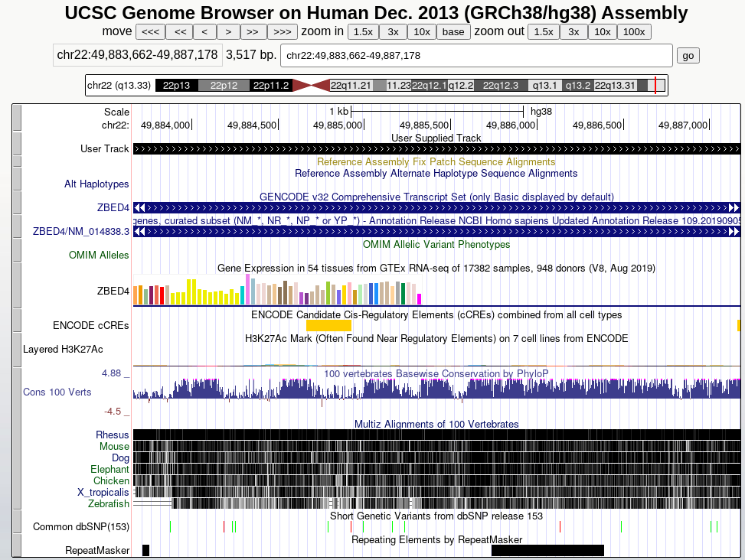Move view far right with >>> button
This screenshot has height=560, width=745.
tap(283, 32)
